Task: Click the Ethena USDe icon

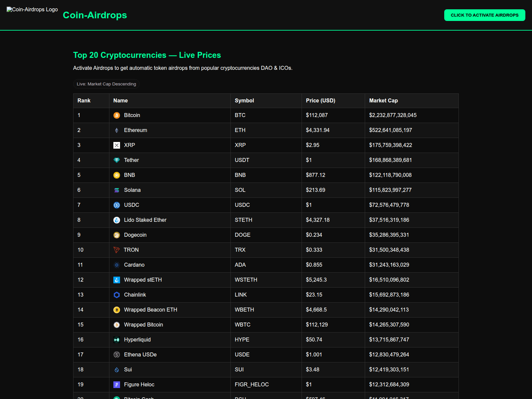Action: tap(117, 355)
